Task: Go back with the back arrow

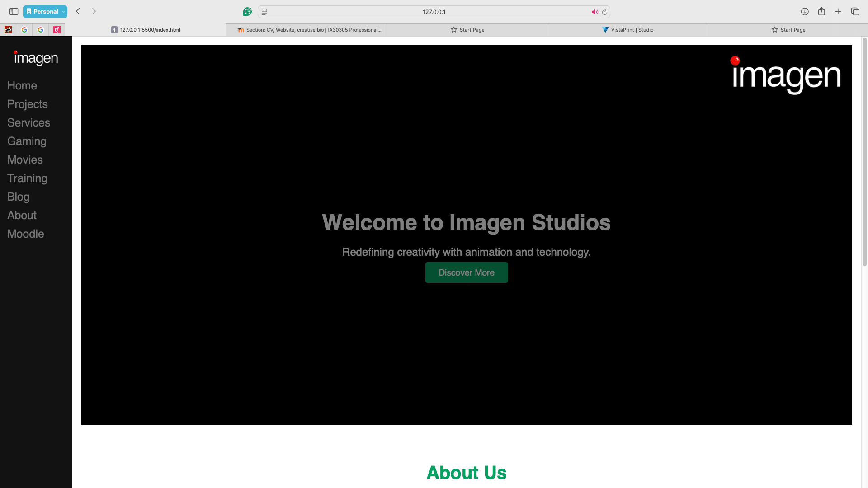Action: (x=78, y=12)
